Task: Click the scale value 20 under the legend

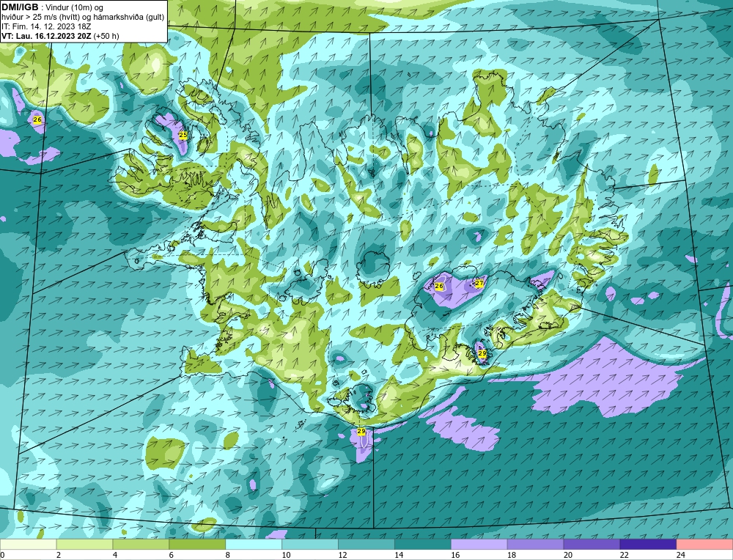Action: coord(568,556)
